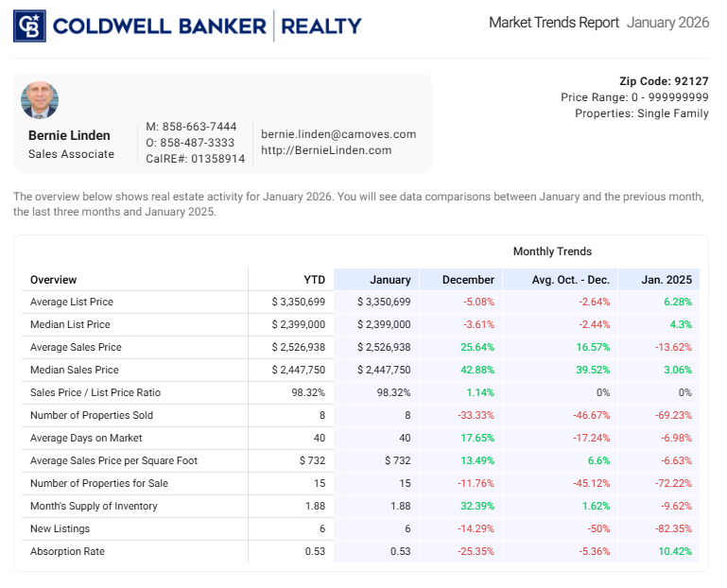Click the mobile number 858-663-7444
This screenshot has height=588, width=727.
199,127
